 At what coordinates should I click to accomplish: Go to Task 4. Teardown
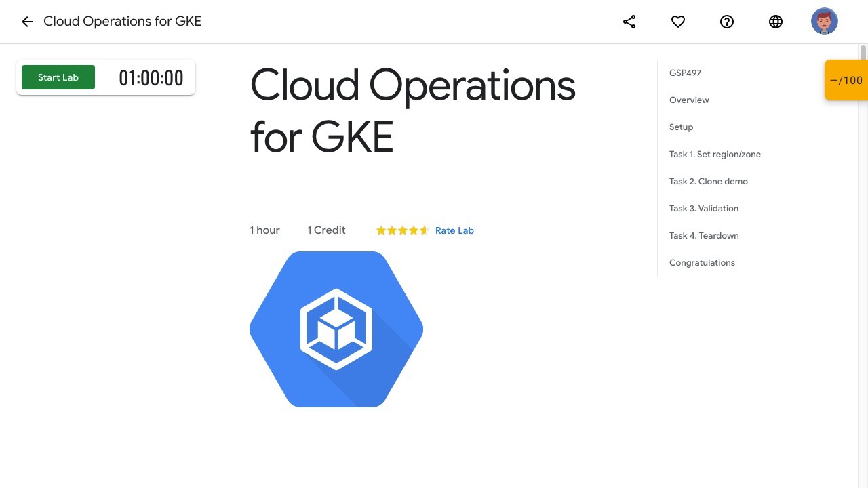(704, 236)
